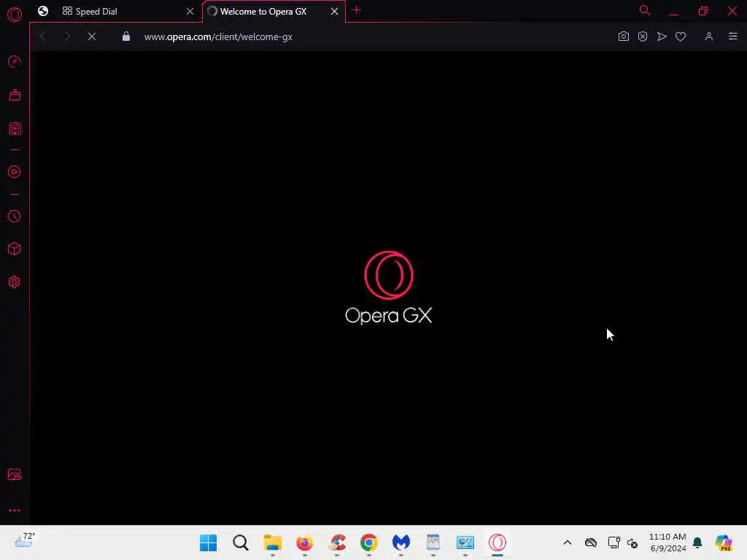Image resolution: width=747 pixels, height=560 pixels.
Task: Open History clock icon in sidebar
Action: 15,216
